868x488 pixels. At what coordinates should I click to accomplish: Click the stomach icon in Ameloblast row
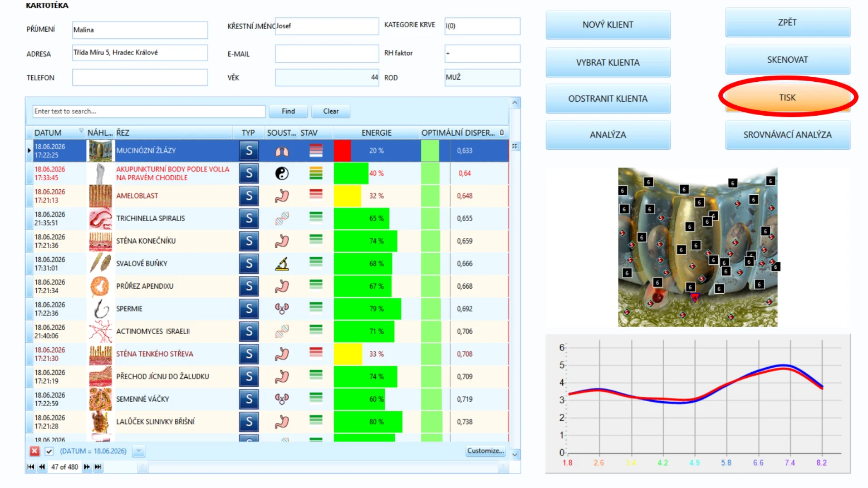coord(282,196)
